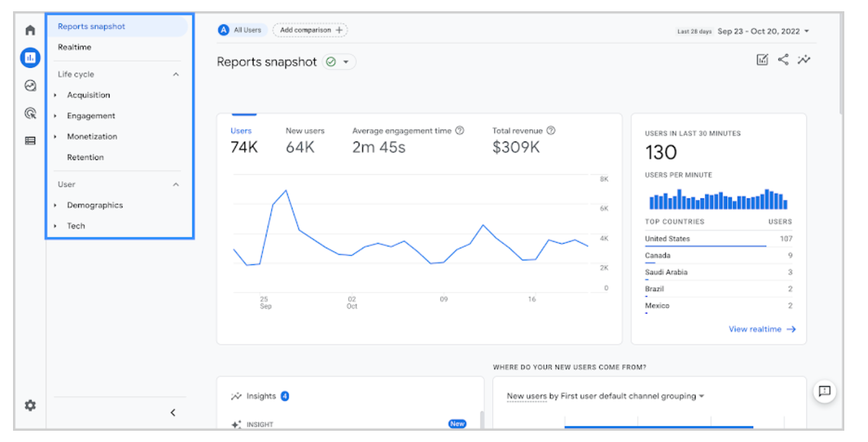
Task: Expand the Engagement tree item
Action: click(x=55, y=116)
